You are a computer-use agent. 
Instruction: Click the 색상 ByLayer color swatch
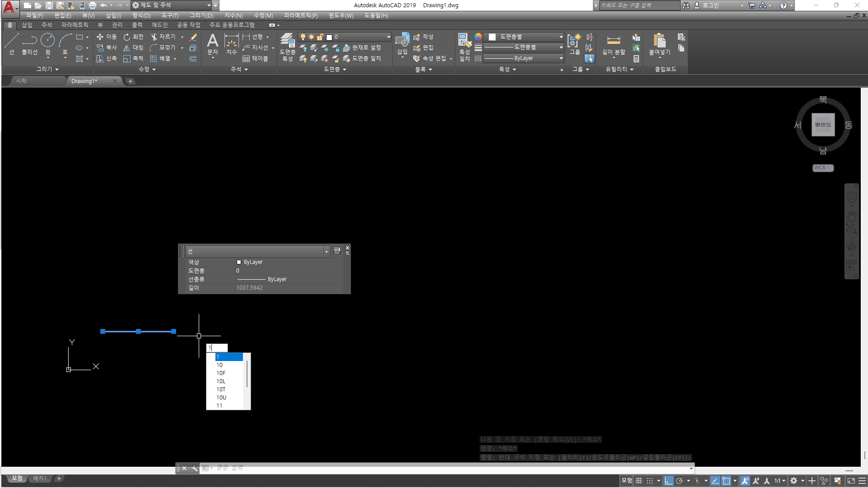tap(239, 262)
